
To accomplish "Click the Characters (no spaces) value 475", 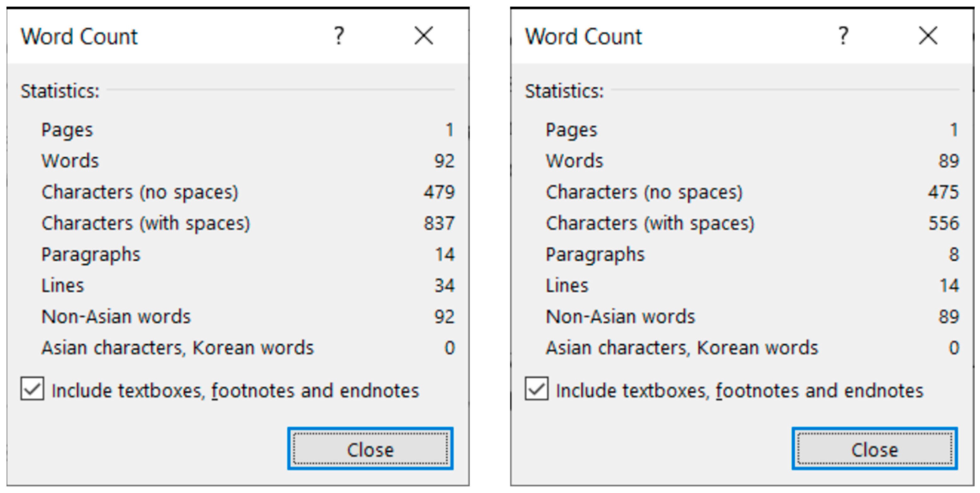I will coord(943,192).
